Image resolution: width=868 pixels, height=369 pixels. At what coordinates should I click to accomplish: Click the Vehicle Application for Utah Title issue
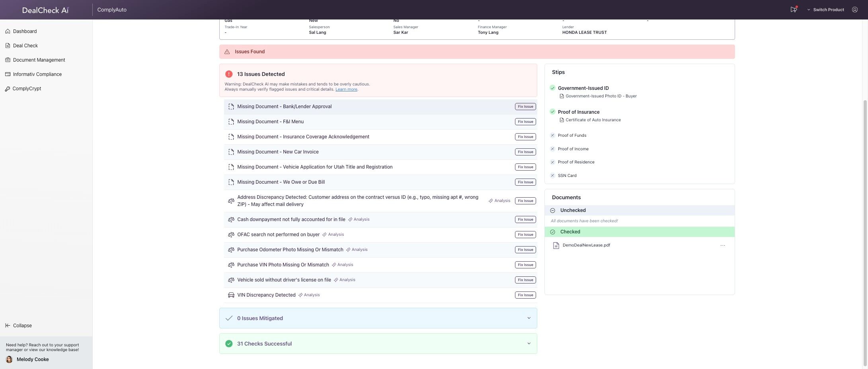tap(315, 167)
